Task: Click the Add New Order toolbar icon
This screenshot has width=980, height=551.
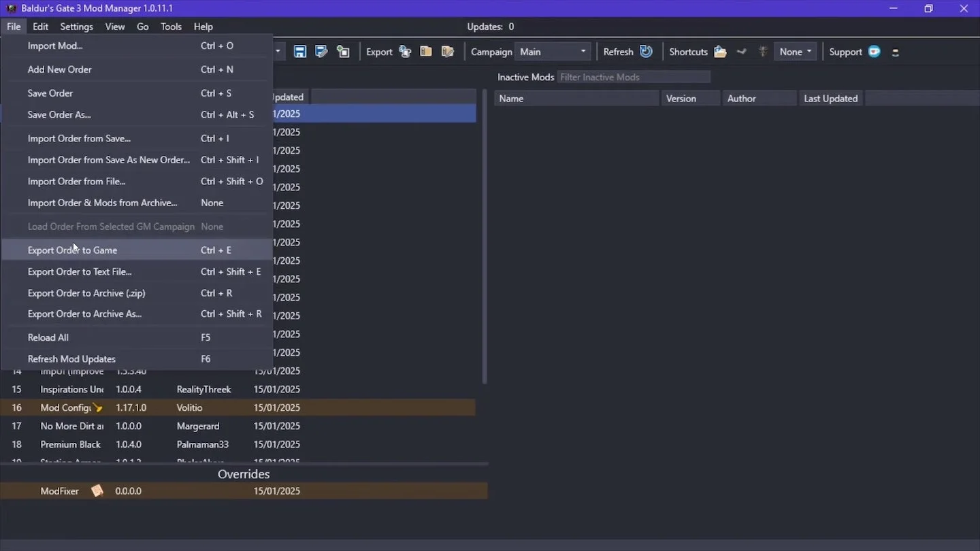Action: pos(343,52)
